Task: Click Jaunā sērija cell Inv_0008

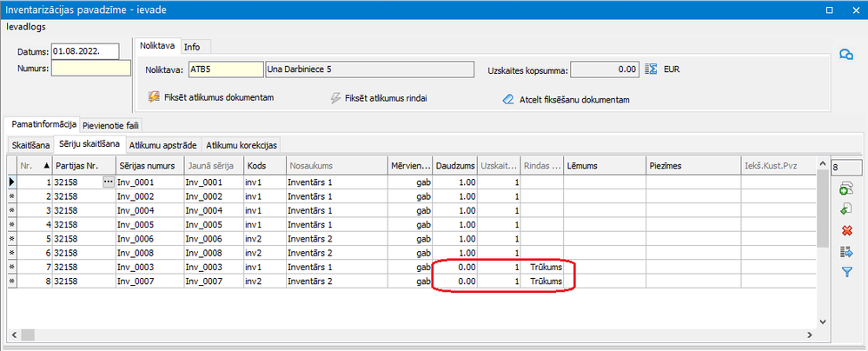Action: tap(215, 253)
